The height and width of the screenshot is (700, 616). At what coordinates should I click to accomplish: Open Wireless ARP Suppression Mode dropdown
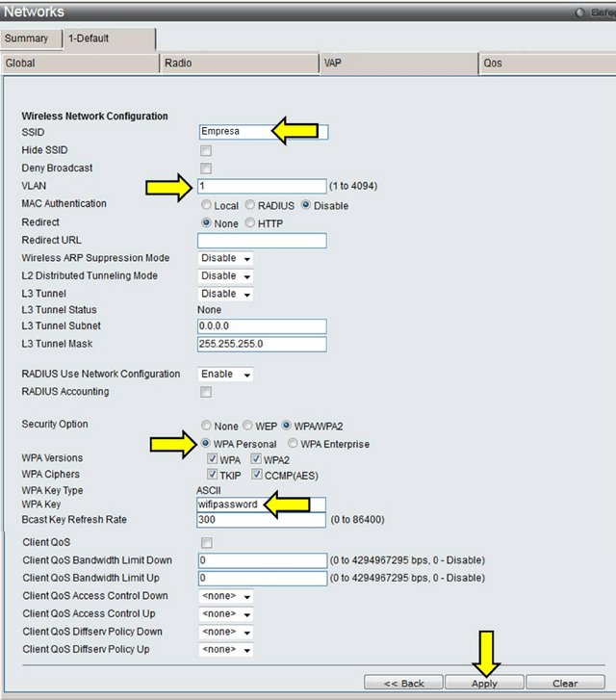(225, 258)
